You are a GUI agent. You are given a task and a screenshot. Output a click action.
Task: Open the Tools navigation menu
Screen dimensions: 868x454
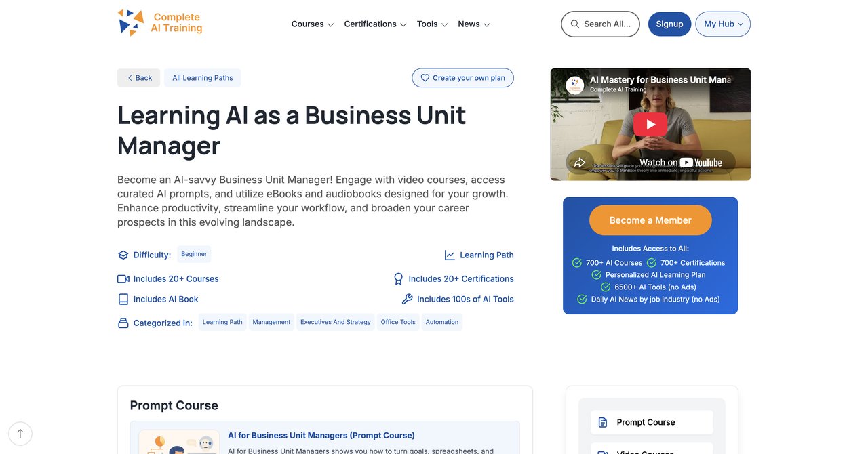[x=432, y=24]
